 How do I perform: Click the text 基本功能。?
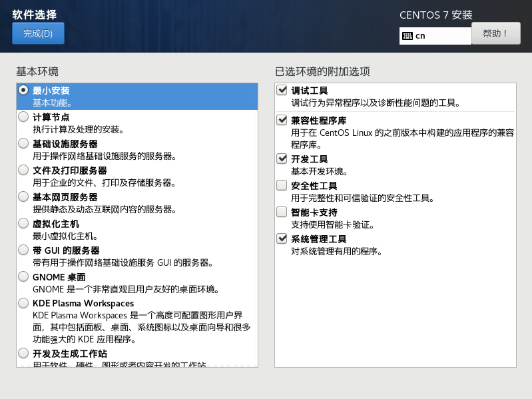pyautogui.click(x=52, y=103)
